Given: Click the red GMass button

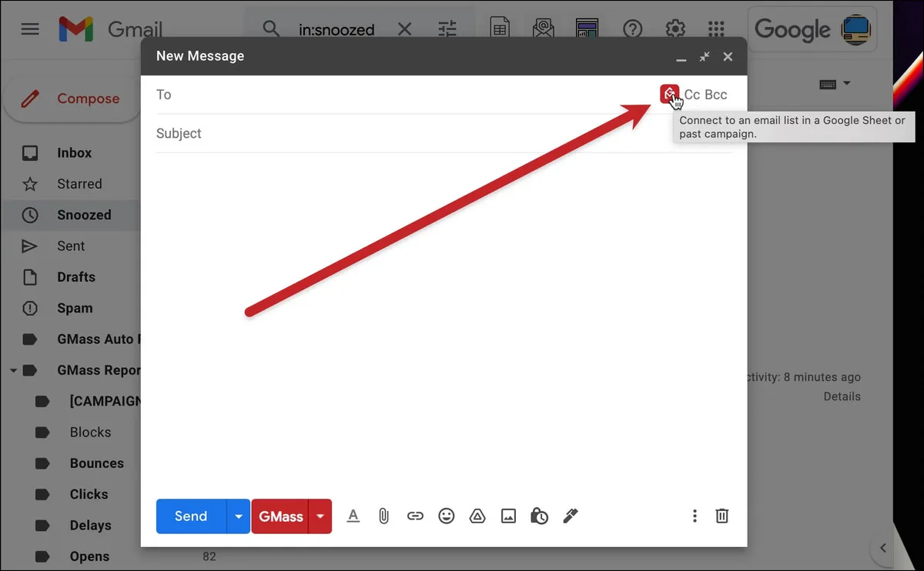Looking at the screenshot, I should (280, 516).
